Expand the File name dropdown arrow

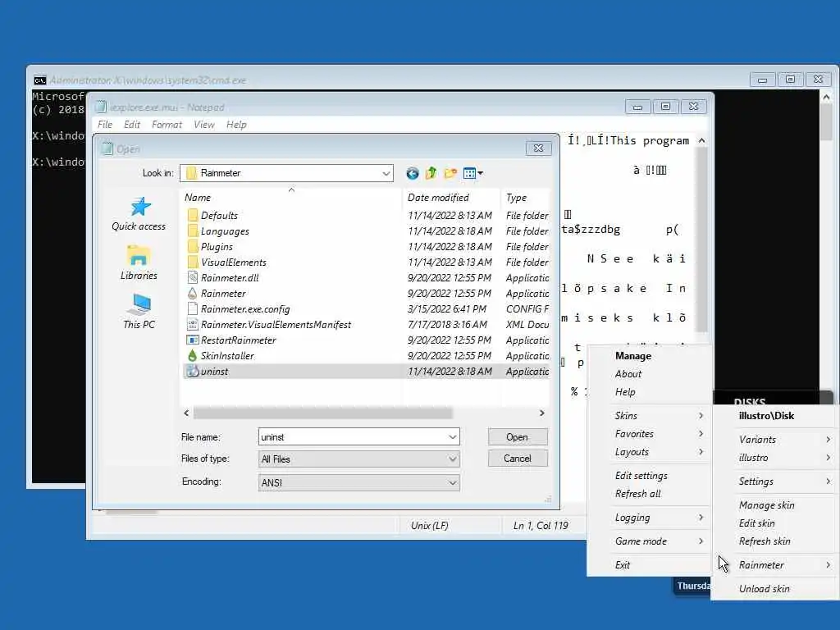[453, 437]
